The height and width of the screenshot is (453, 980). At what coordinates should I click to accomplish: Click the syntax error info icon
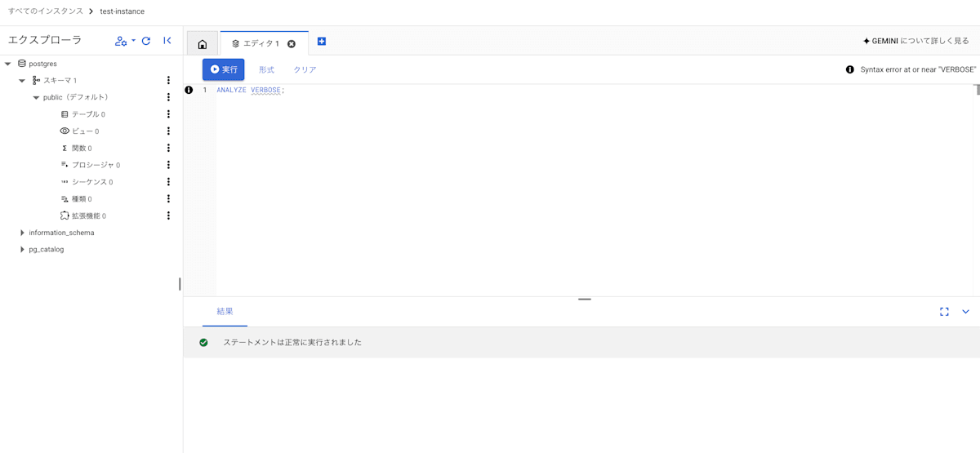[850, 69]
